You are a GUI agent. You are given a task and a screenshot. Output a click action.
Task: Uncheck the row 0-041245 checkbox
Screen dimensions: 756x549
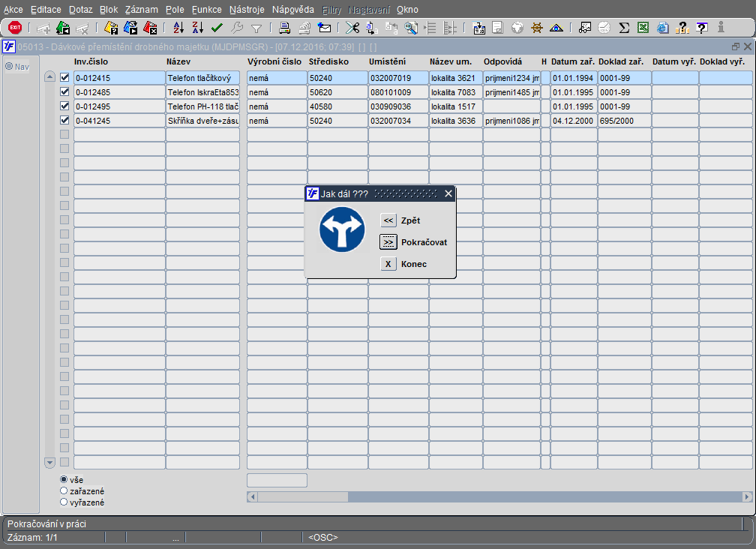click(64, 120)
